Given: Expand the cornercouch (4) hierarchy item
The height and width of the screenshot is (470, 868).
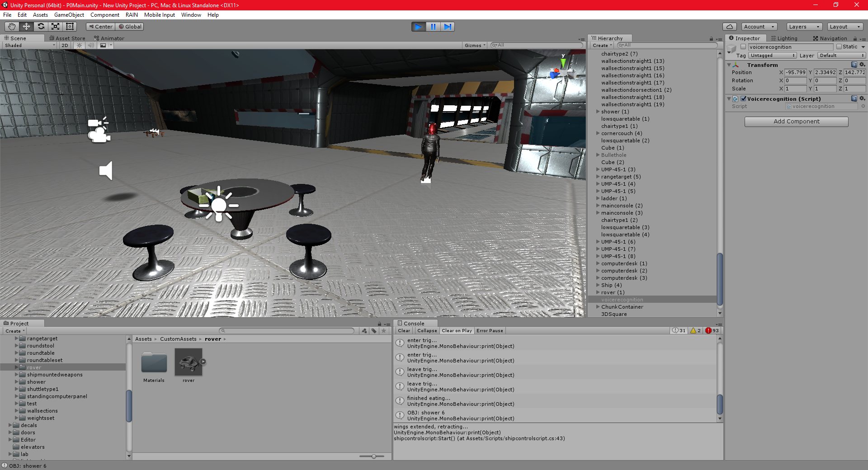Looking at the screenshot, I should point(598,133).
